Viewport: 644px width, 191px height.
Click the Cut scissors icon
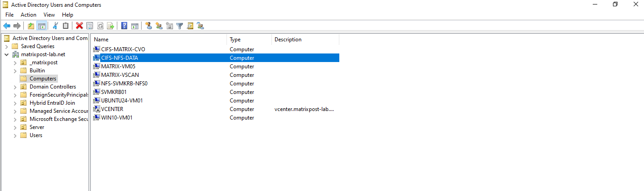pos(55,26)
